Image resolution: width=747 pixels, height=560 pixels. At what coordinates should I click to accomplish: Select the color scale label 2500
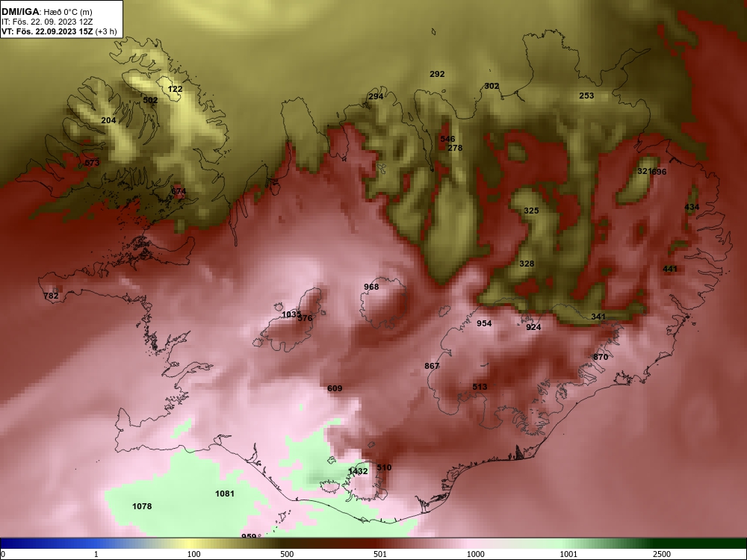tap(662, 554)
